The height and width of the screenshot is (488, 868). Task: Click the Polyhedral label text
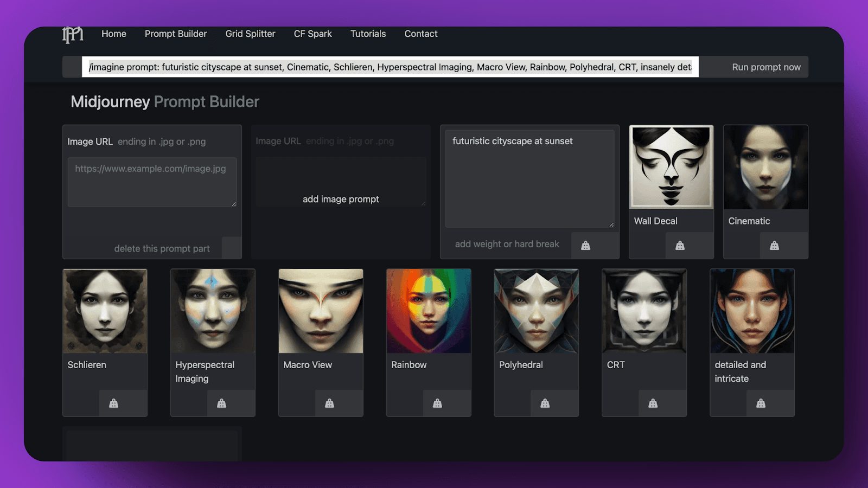[x=521, y=365]
